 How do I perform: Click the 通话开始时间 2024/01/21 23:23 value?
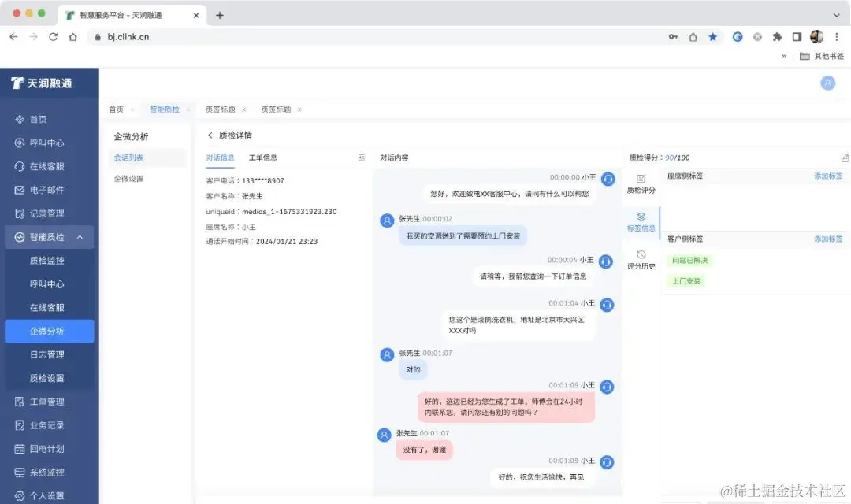[287, 242]
